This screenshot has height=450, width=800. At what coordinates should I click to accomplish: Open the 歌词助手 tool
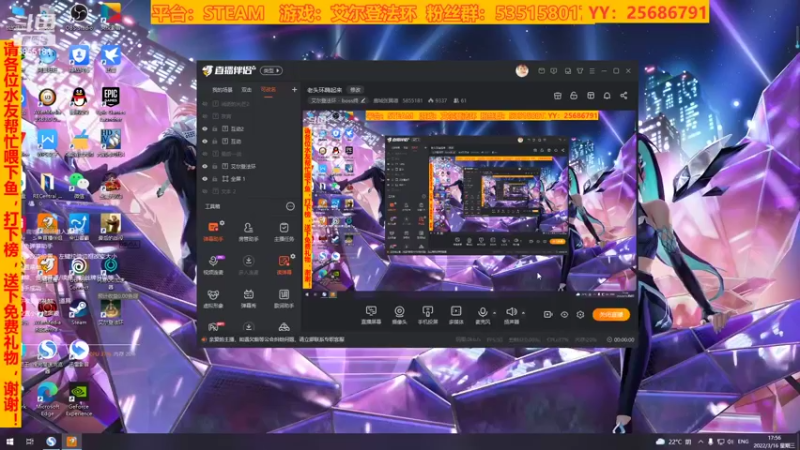click(284, 298)
